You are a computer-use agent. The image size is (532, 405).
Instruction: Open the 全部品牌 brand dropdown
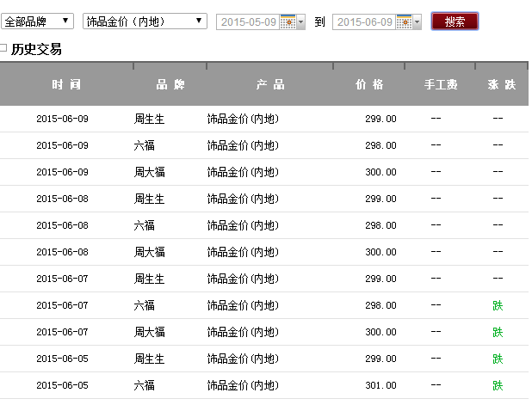37,21
